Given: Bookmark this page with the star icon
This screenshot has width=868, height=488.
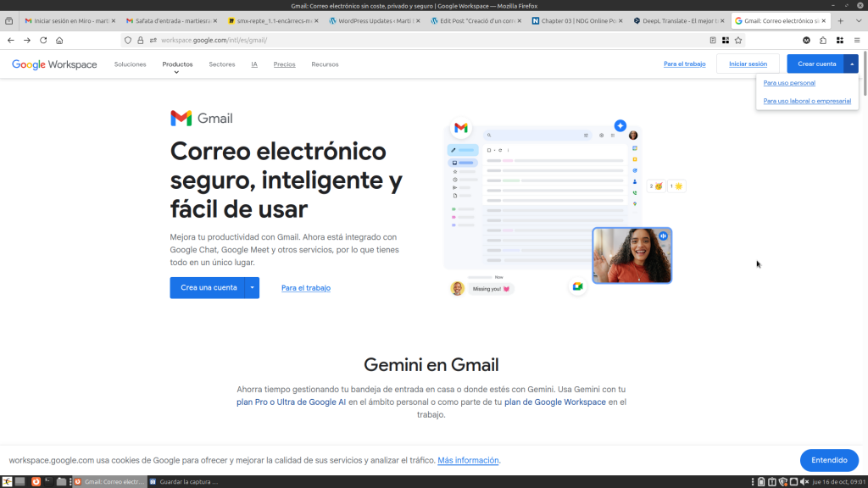Looking at the screenshot, I should pos(738,40).
